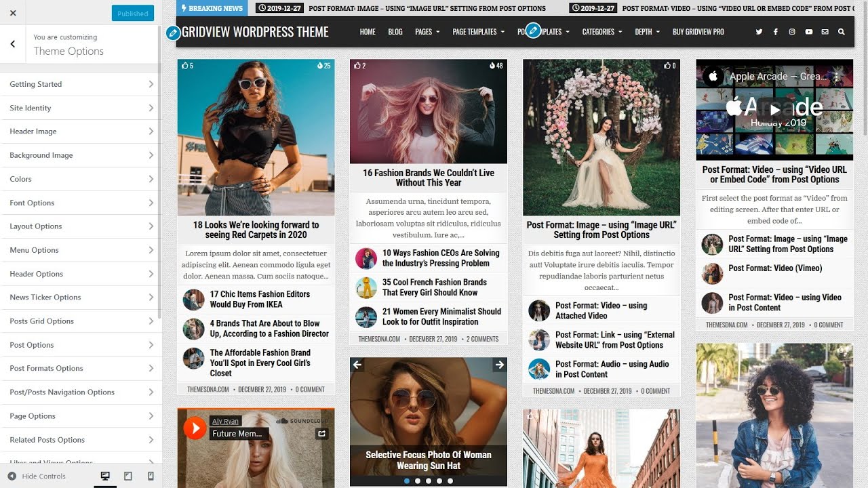Image resolution: width=868 pixels, height=488 pixels.
Task: Click the email envelope icon in header
Action: coord(825,32)
